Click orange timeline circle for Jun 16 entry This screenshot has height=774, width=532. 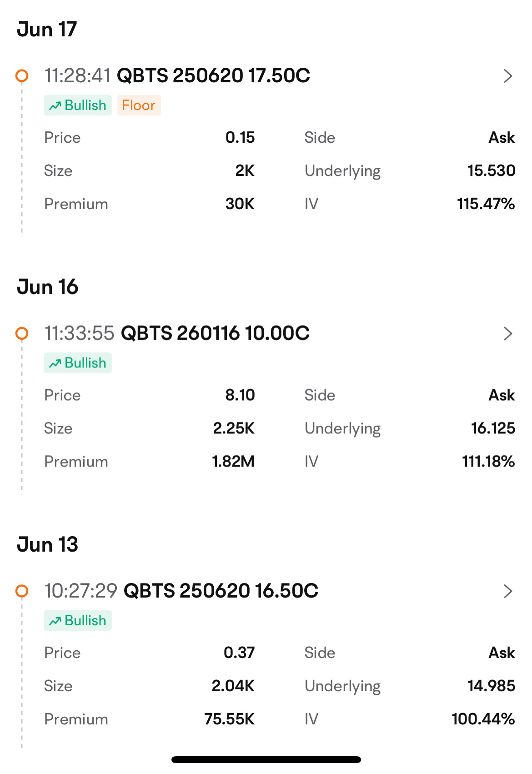click(x=22, y=333)
